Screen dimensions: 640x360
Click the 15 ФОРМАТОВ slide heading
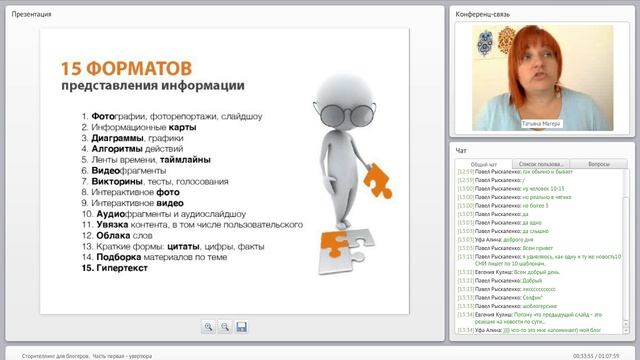[x=127, y=69]
